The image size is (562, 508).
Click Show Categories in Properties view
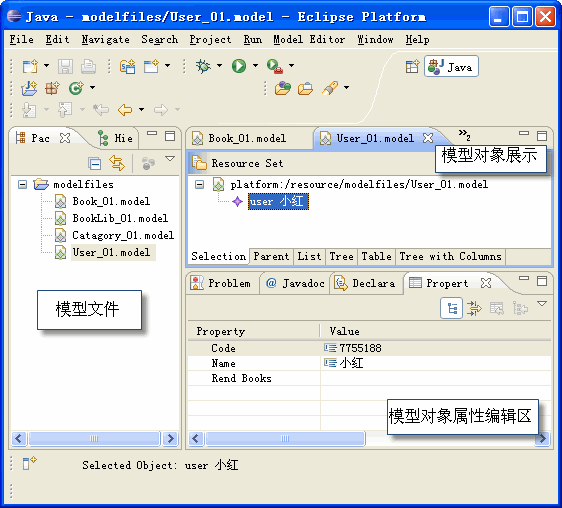[452, 308]
